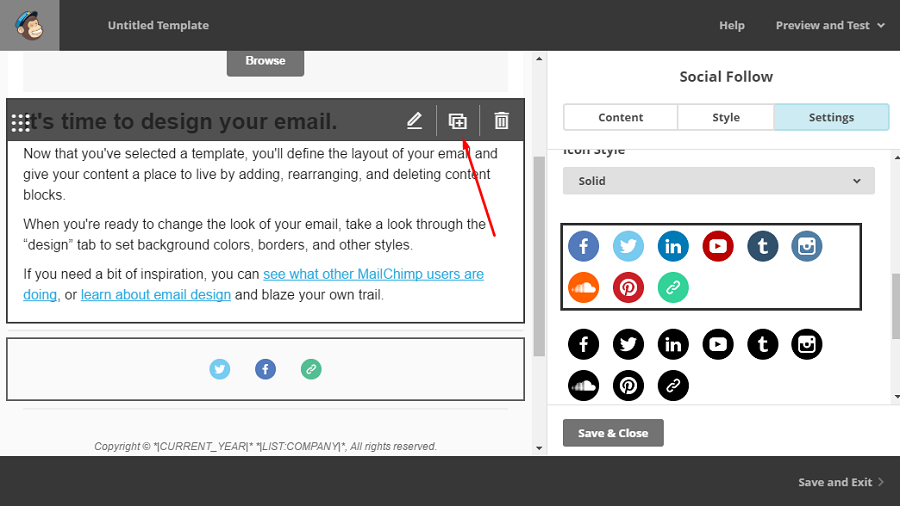900x506 pixels.
Task: Open the Settings tab
Action: pyautogui.click(x=831, y=117)
